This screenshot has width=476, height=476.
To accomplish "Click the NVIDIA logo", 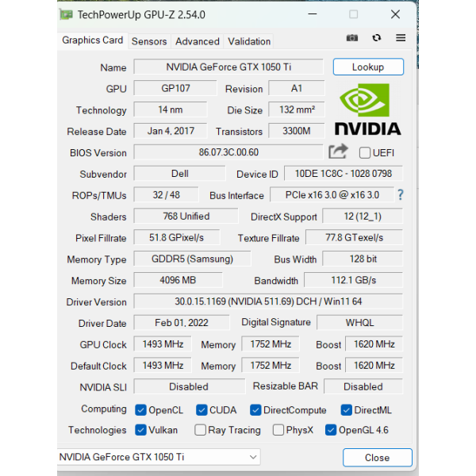I will point(367,109).
